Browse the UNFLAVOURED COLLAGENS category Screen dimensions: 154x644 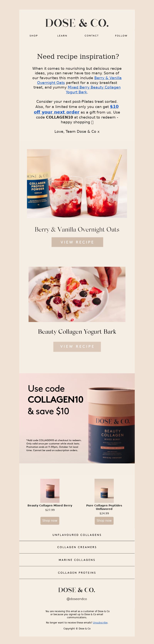77,535
